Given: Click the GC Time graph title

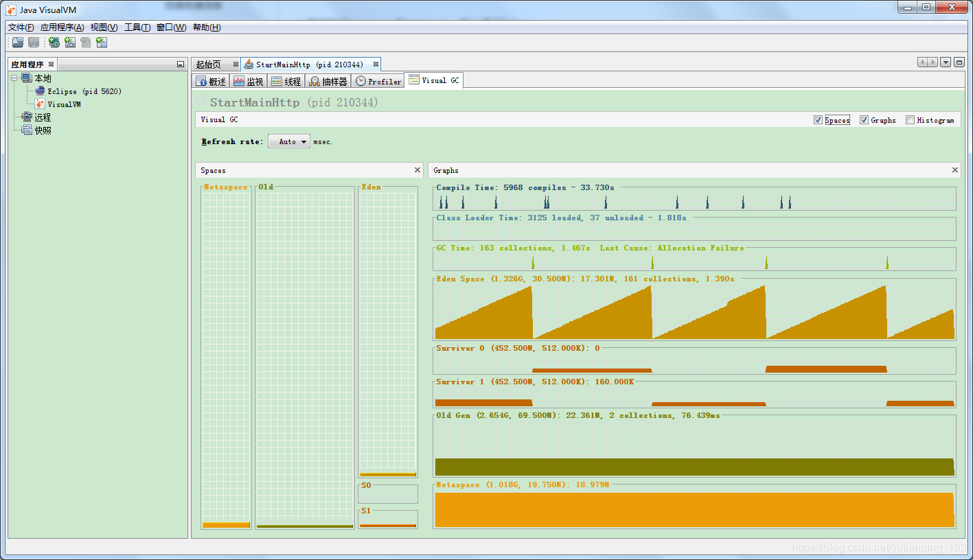Looking at the screenshot, I should [590, 248].
